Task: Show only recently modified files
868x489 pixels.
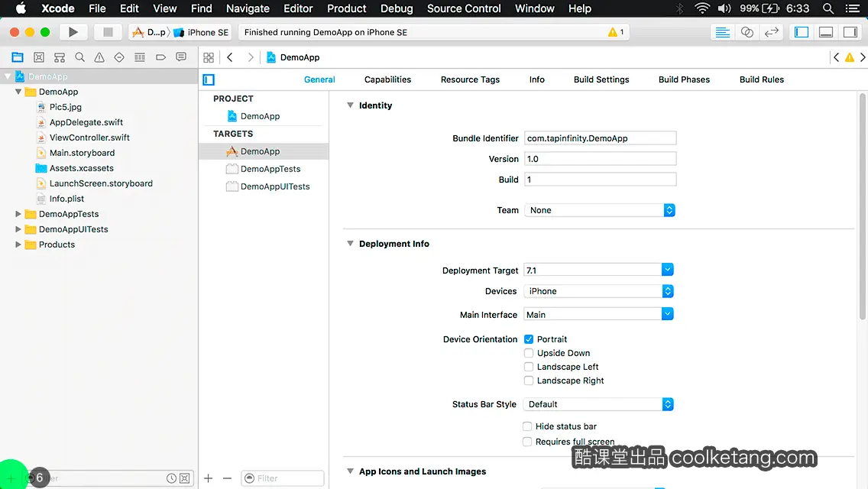Action: pyautogui.click(x=172, y=478)
